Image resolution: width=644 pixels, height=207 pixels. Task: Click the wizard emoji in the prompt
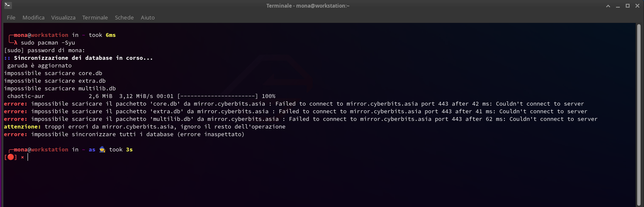click(102, 149)
